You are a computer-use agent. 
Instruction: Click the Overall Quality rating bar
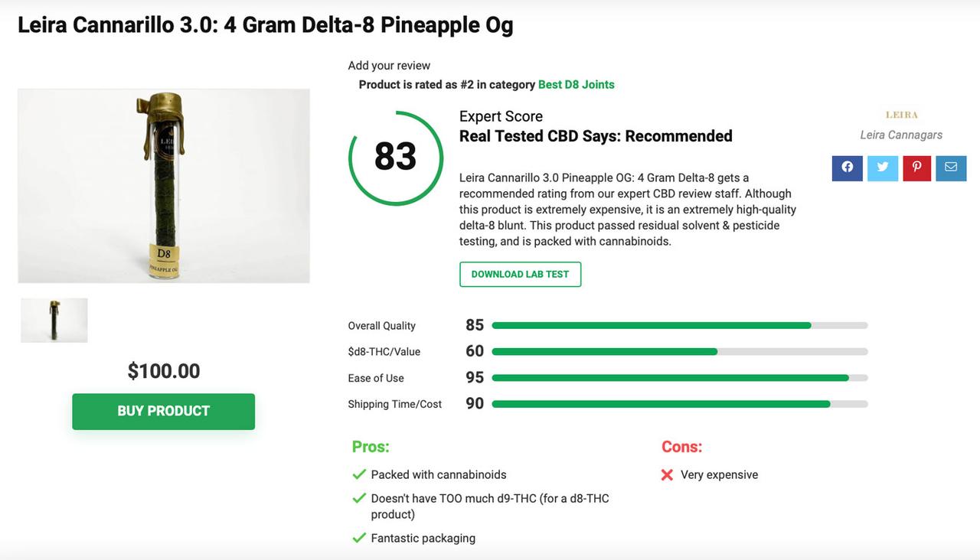point(679,324)
